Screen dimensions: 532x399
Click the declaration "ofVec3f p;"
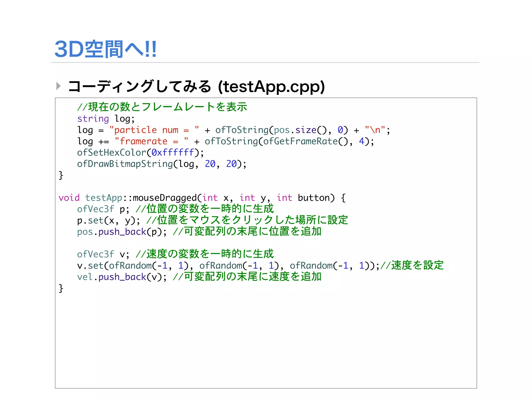tap(103, 209)
